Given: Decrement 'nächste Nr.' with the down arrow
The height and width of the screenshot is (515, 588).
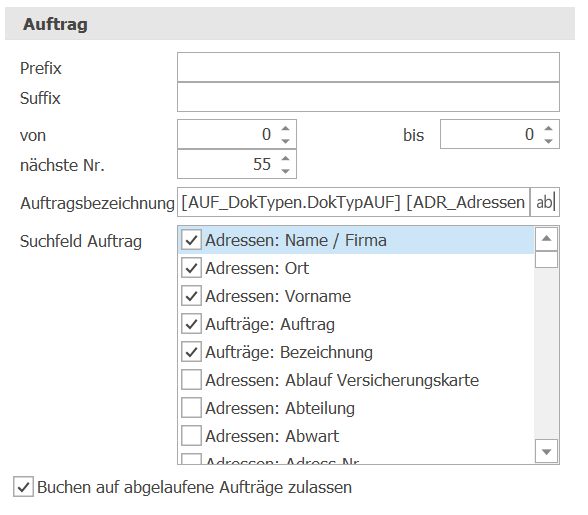Looking at the screenshot, I should point(286,171).
